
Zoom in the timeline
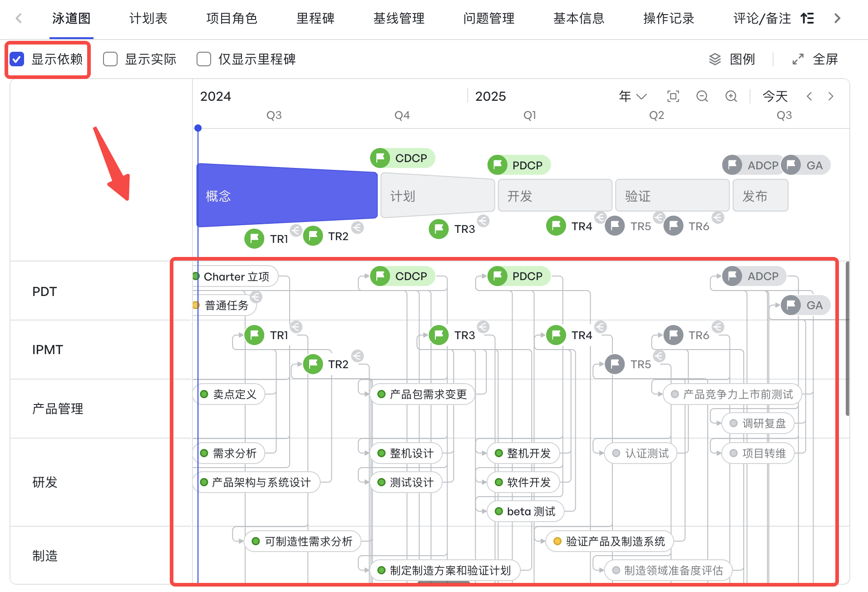(x=731, y=96)
